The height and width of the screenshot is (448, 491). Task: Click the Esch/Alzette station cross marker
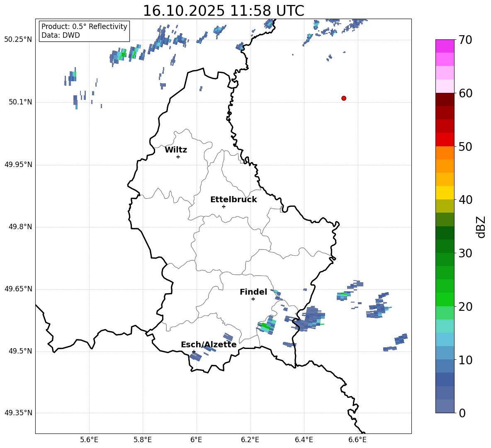(x=194, y=351)
